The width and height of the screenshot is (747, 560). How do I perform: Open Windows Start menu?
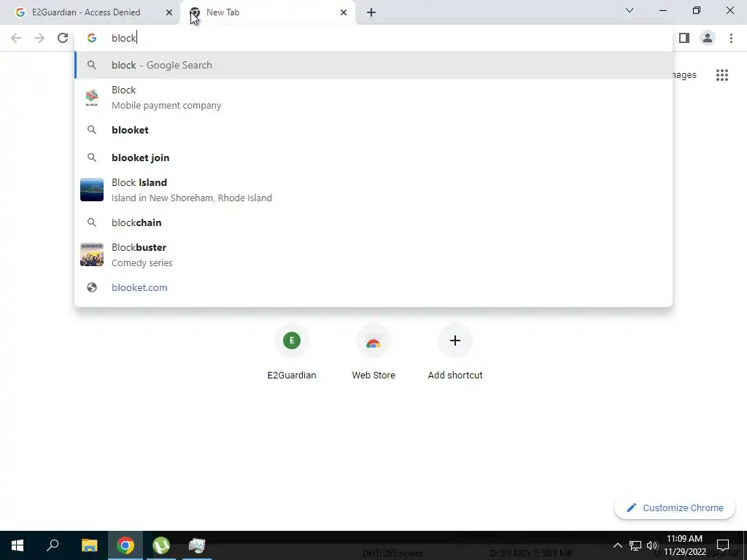[x=18, y=545]
